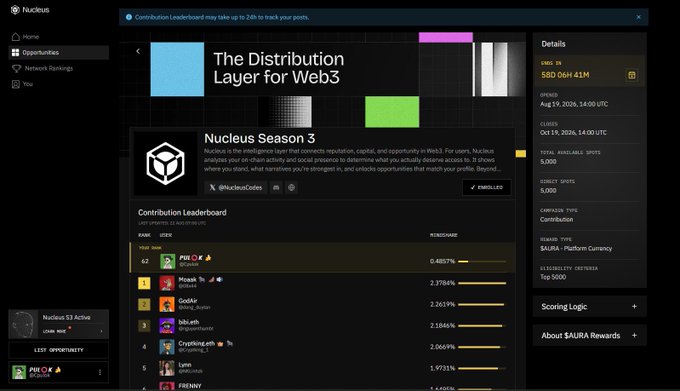Image resolution: width=680 pixels, height=391 pixels.
Task: Open the Home menu item
Action: pyautogui.click(x=59, y=37)
